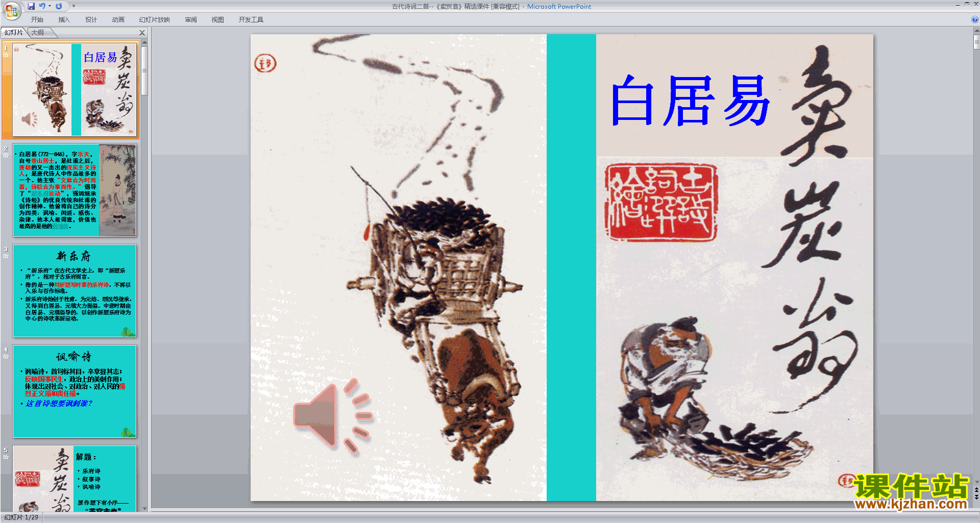Screen dimensions: 980x523
Task: Open the 设计 ribbon tab
Action: 91,19
